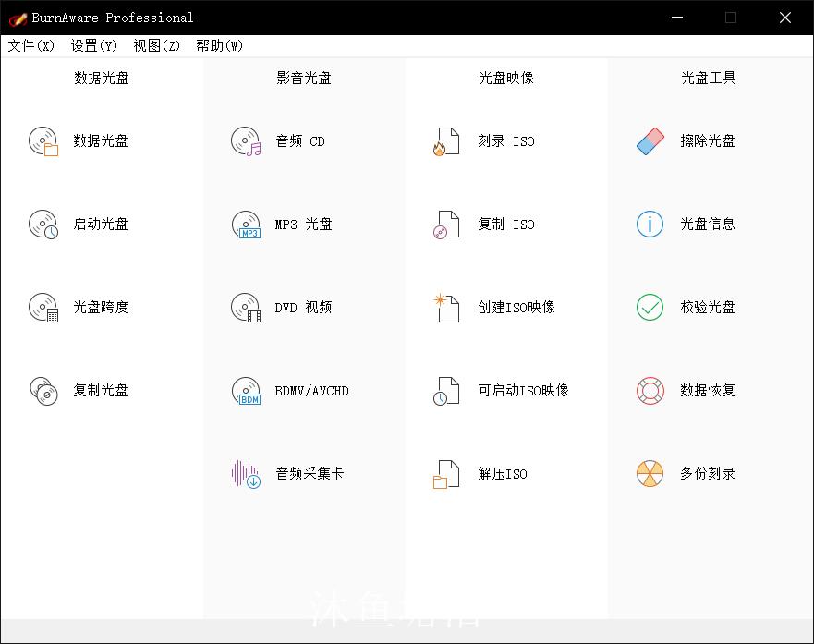Open the 视图(Z) menu
Image resolution: width=814 pixels, height=644 pixels.
(155, 44)
